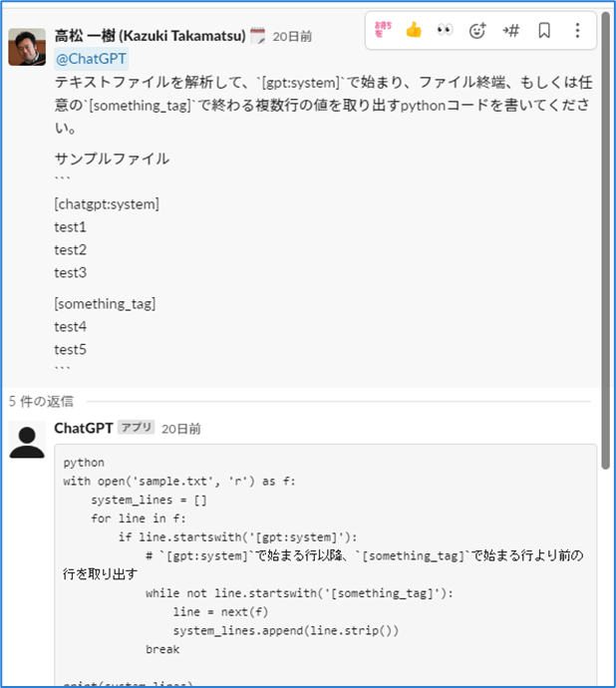Share message to channel using arrow-hash icon
The width and height of the screenshot is (616, 688).
[x=510, y=30]
